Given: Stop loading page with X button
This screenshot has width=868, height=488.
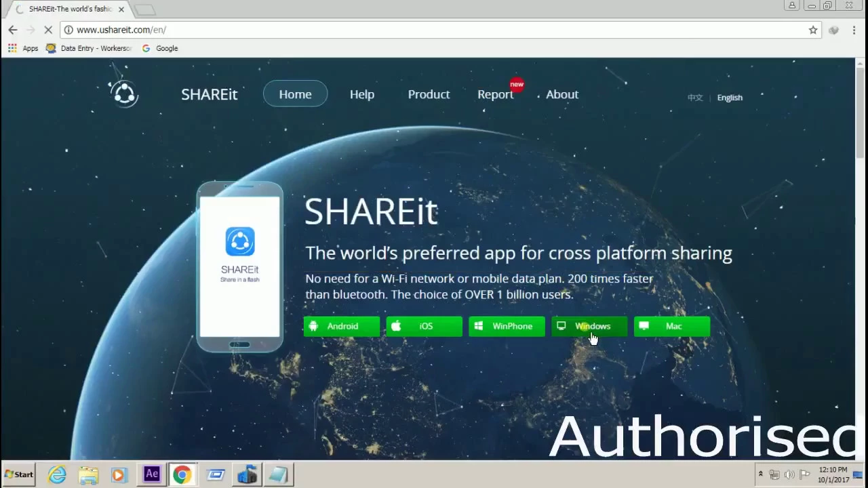Looking at the screenshot, I should click(48, 30).
